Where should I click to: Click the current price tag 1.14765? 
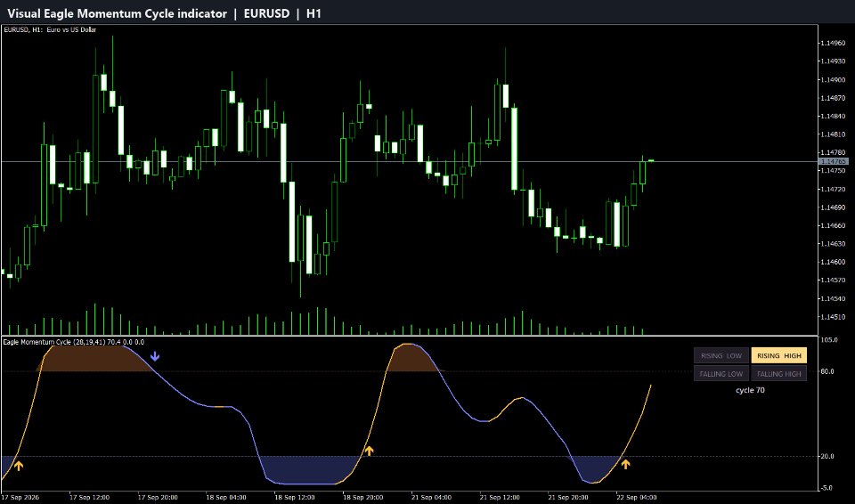point(834,161)
